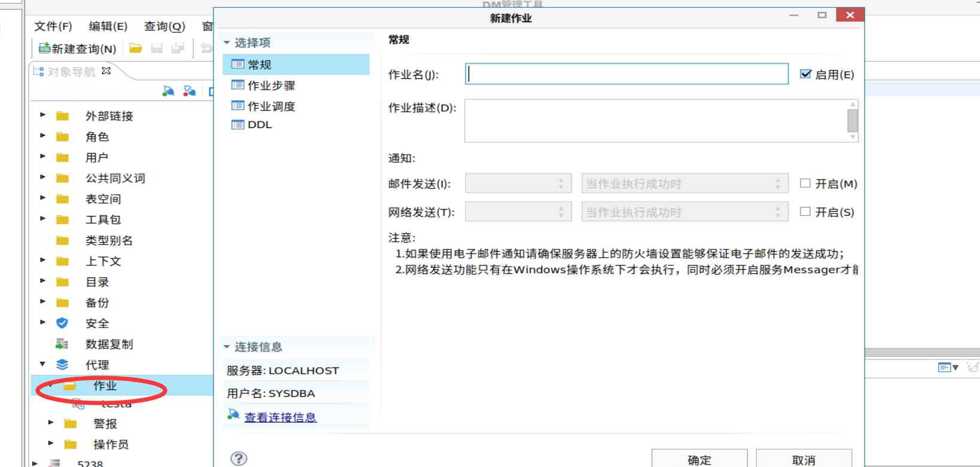Click the 服务器: LOCALHOST text
The image size is (980, 467).
282,370
